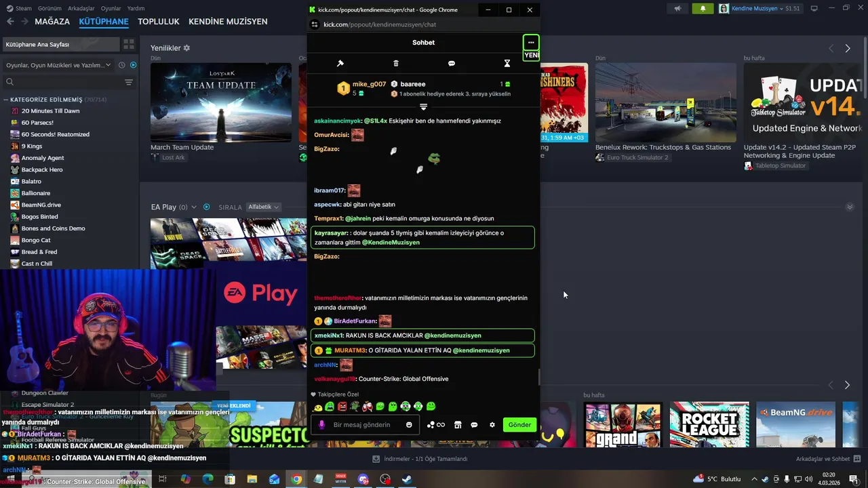Open Microsoft Edge from the taskbar

(208, 479)
